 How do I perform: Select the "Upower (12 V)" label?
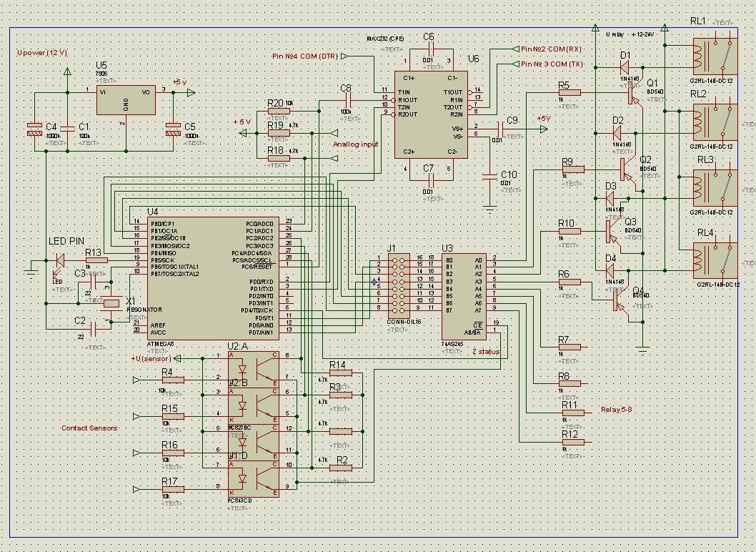point(43,54)
